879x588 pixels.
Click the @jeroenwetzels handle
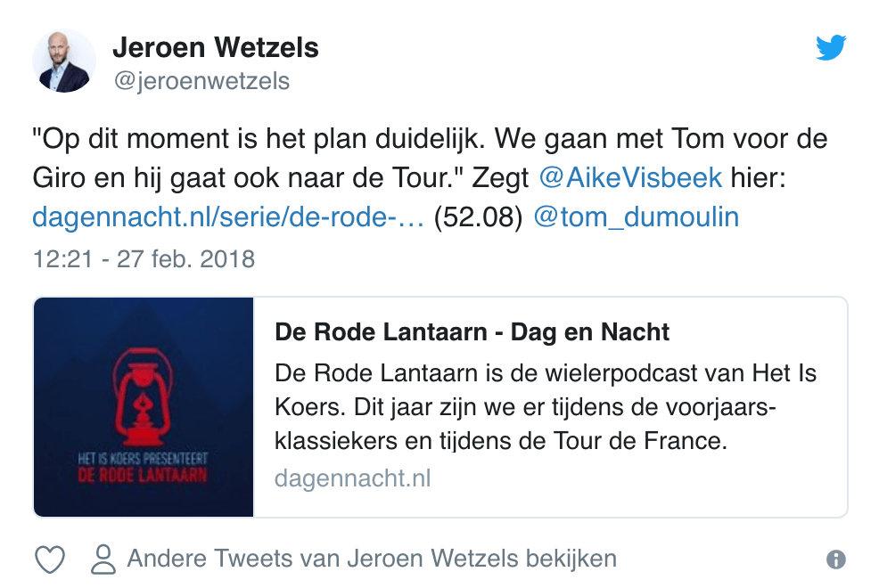pyautogui.click(x=201, y=81)
